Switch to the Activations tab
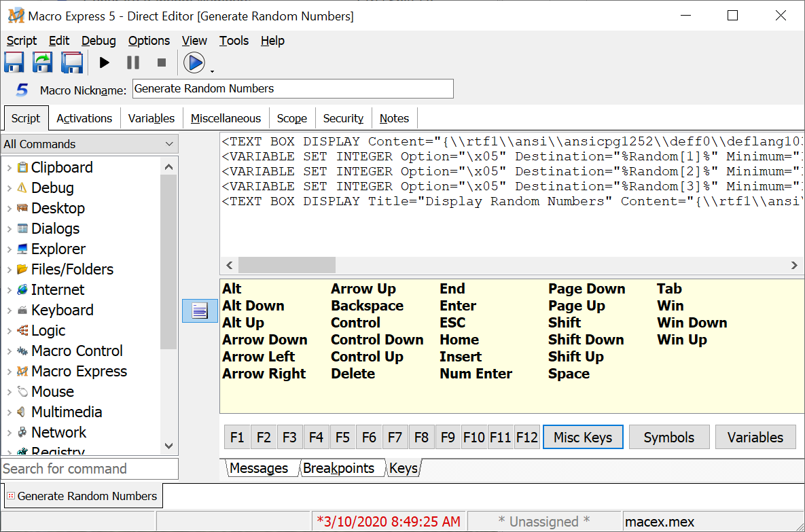 pyautogui.click(x=84, y=118)
